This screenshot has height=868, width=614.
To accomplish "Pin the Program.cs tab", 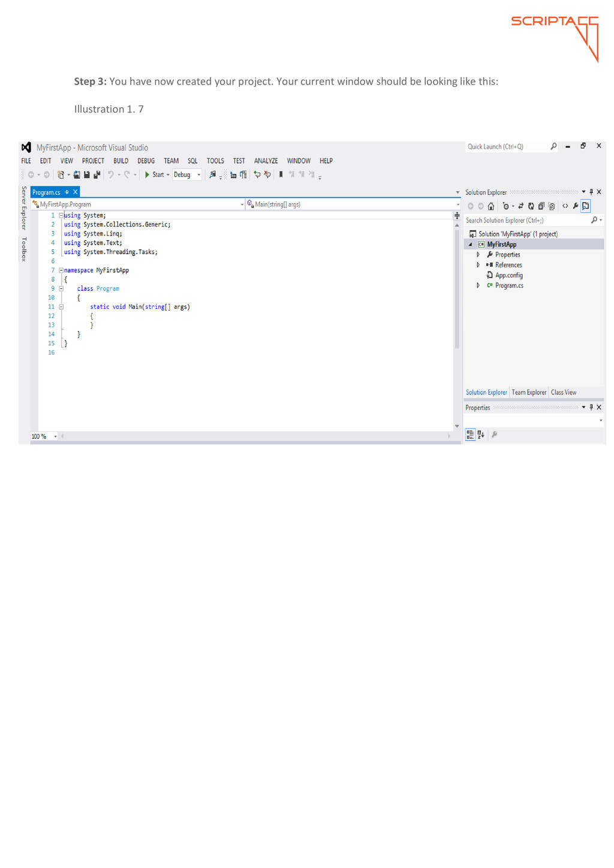I will pyautogui.click(x=67, y=192).
